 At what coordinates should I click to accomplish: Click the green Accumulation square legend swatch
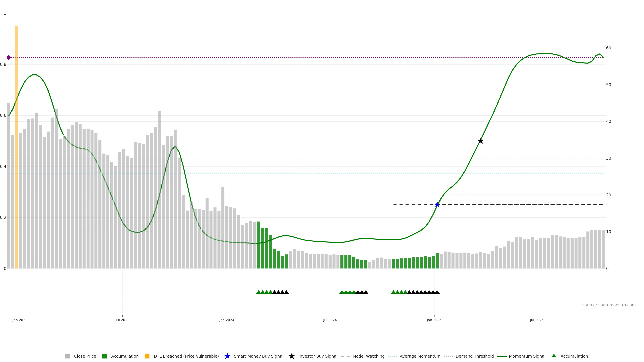104,356
